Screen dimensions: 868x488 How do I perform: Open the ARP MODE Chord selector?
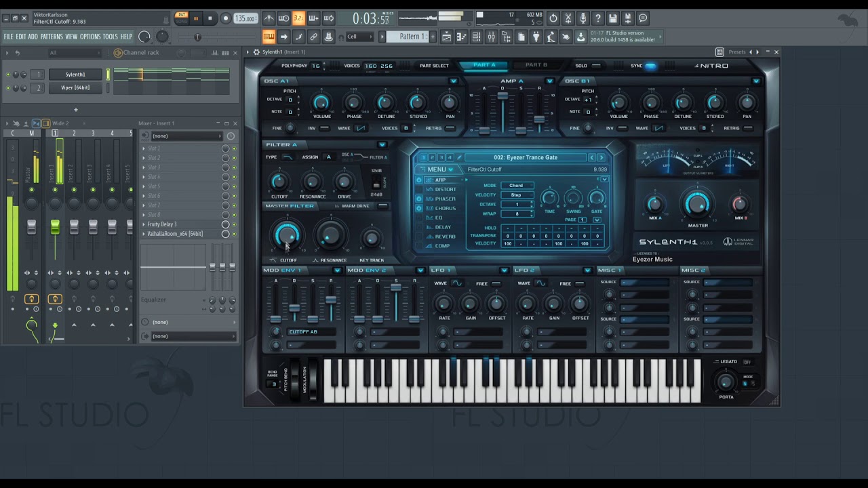coord(517,186)
